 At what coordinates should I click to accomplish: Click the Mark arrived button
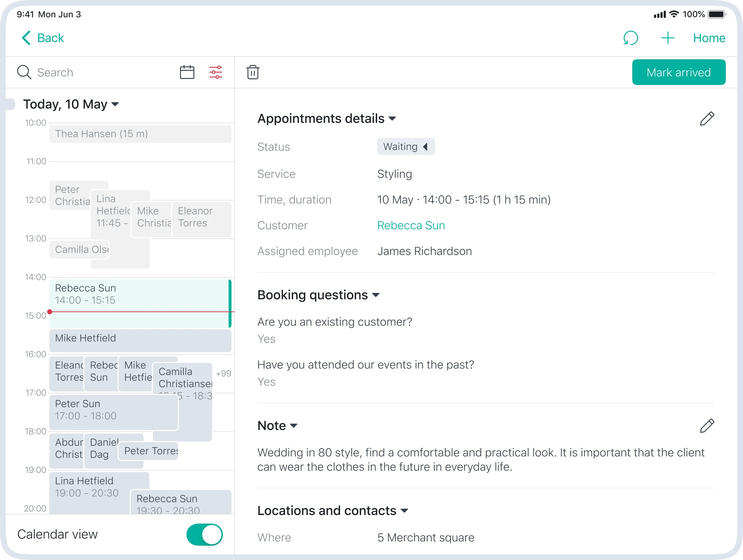coord(679,72)
